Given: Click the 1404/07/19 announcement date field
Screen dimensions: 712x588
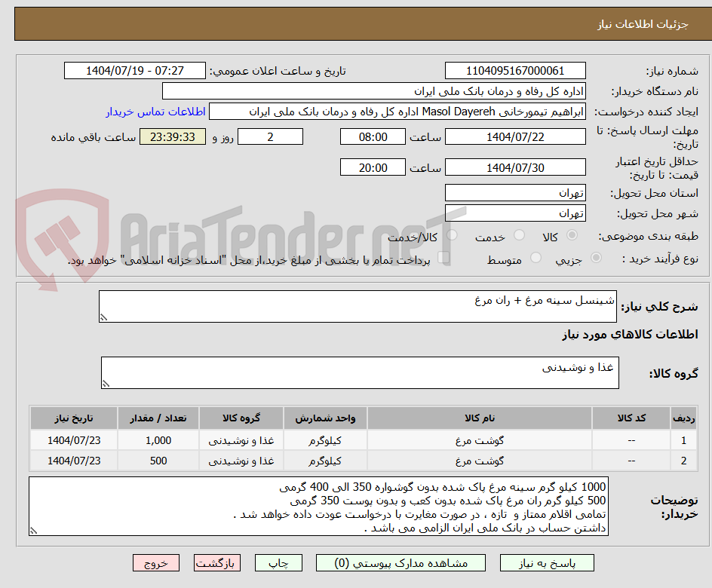Looking at the screenshot, I should click(x=134, y=70).
